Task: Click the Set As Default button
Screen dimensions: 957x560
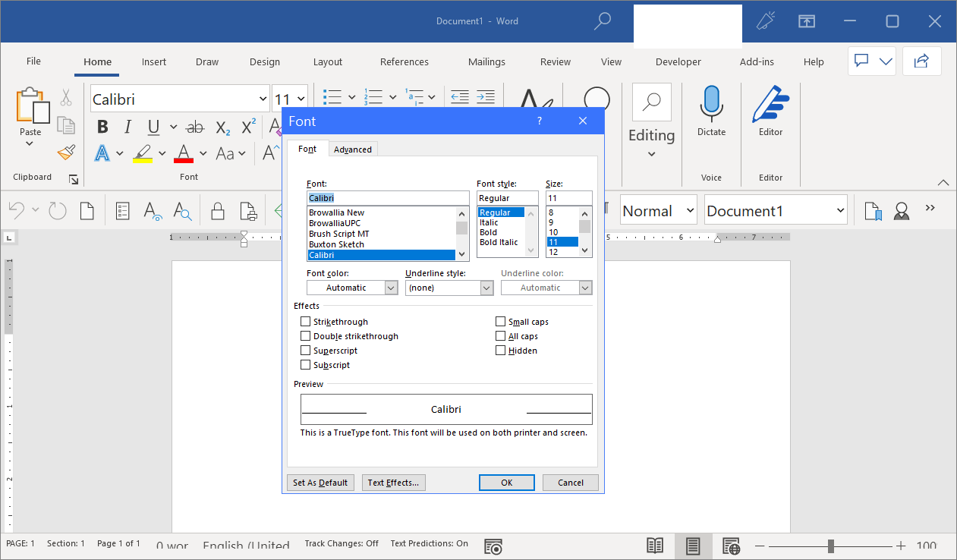Action: click(320, 483)
